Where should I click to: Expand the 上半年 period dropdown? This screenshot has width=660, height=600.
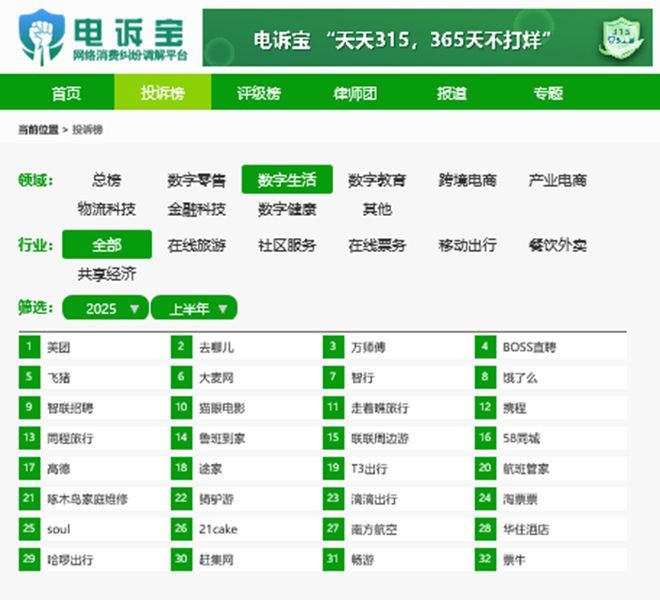click(194, 308)
